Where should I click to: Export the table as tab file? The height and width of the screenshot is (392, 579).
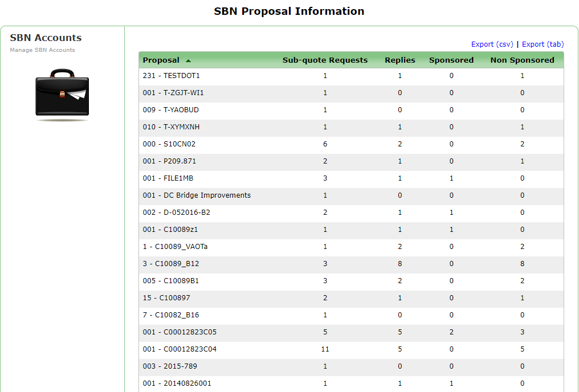(x=543, y=44)
